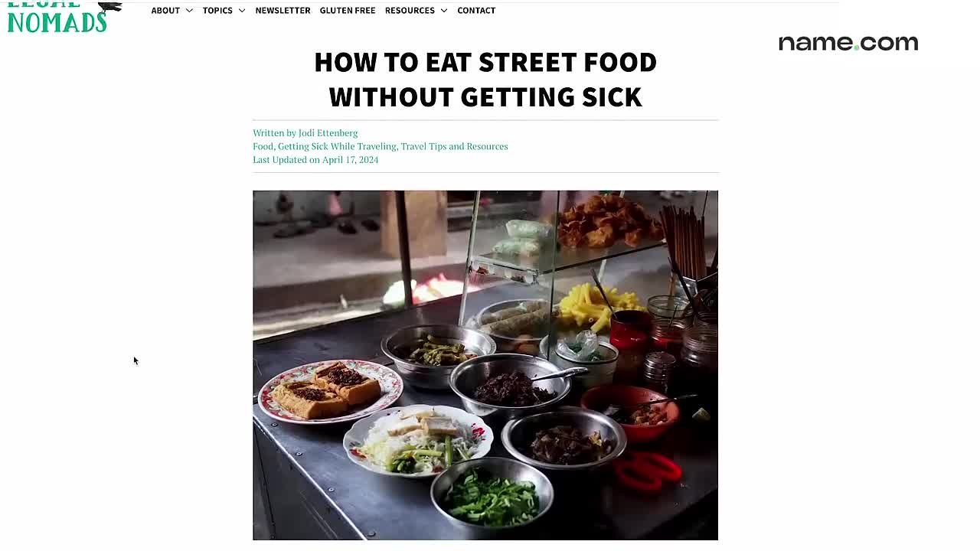Open the name.com advertisement logo
This screenshot has width=980, height=551.
point(848,43)
